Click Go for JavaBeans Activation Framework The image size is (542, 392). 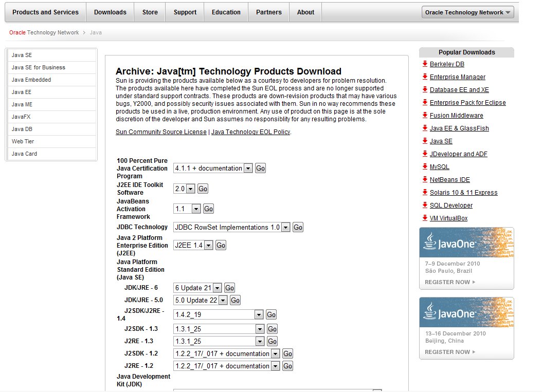[x=208, y=209]
